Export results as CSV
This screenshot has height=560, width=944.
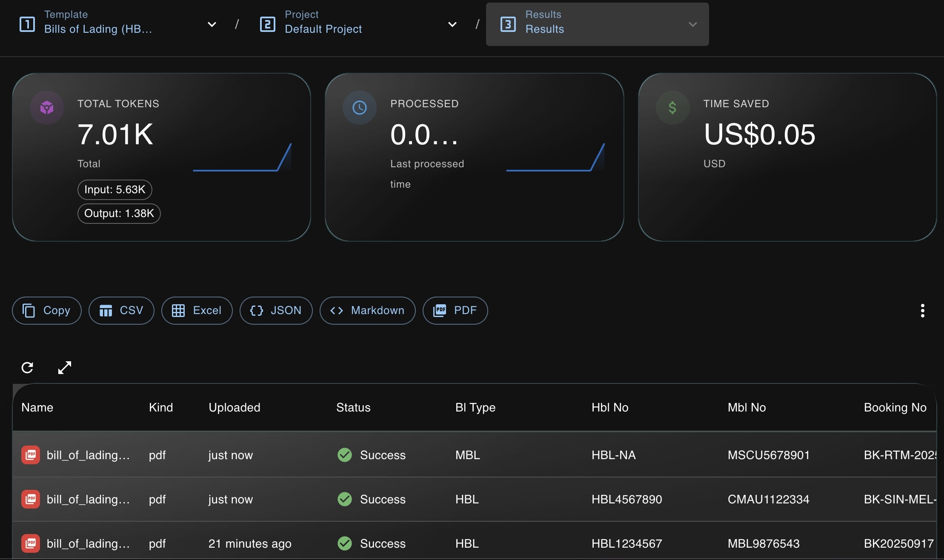click(121, 311)
